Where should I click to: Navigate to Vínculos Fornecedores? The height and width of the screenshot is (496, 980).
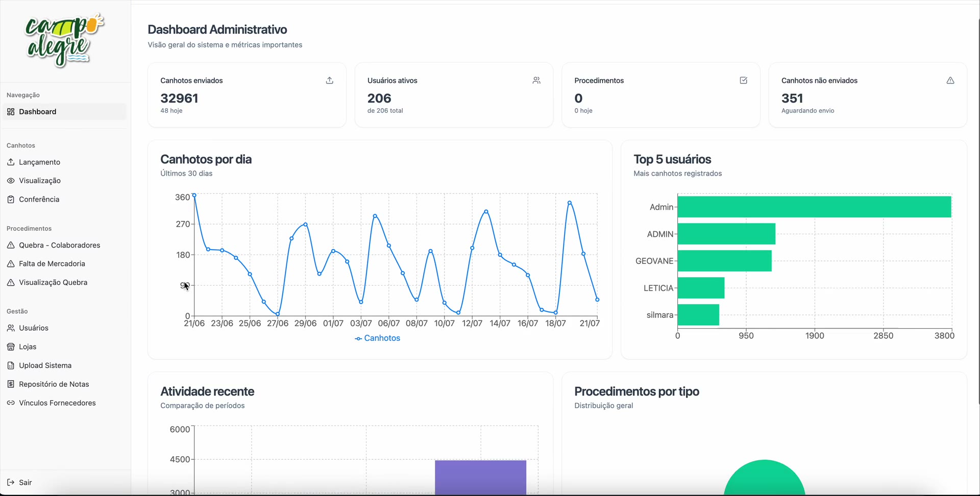pyautogui.click(x=64, y=403)
